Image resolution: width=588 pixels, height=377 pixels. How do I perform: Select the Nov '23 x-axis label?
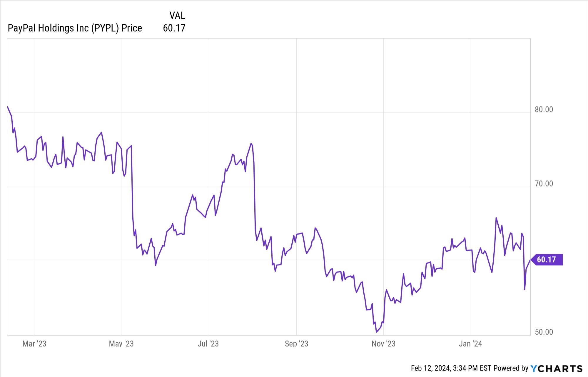tap(383, 344)
